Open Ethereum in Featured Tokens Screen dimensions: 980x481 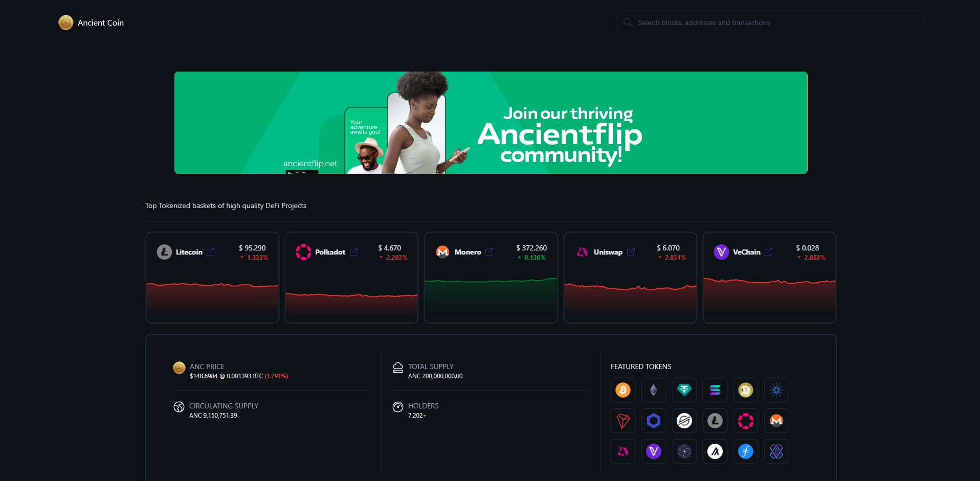pyautogui.click(x=654, y=391)
